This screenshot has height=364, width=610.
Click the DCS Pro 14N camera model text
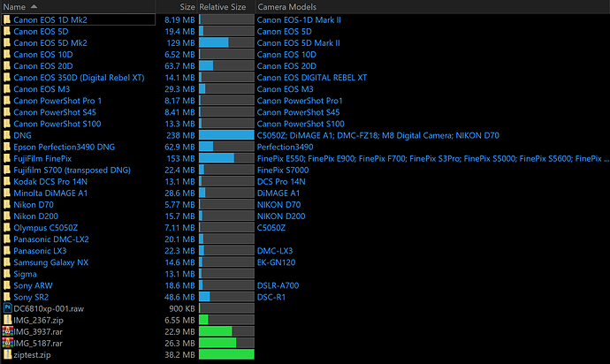(x=281, y=182)
